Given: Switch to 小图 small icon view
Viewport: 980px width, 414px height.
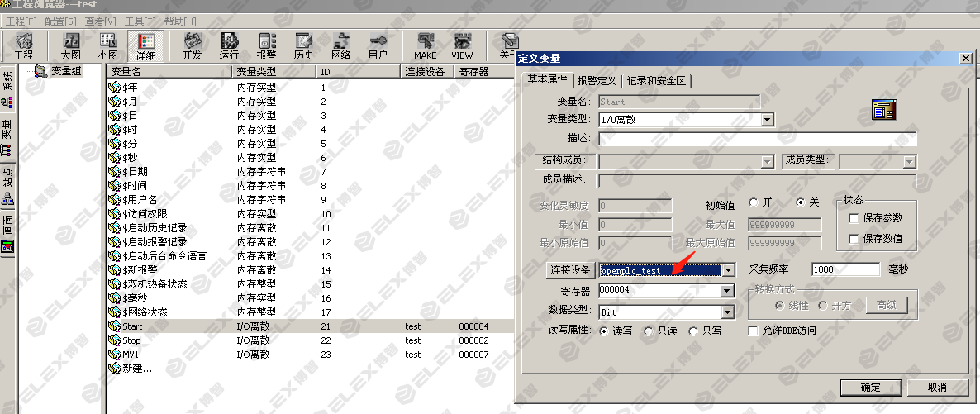Looking at the screenshot, I should pos(107,46).
